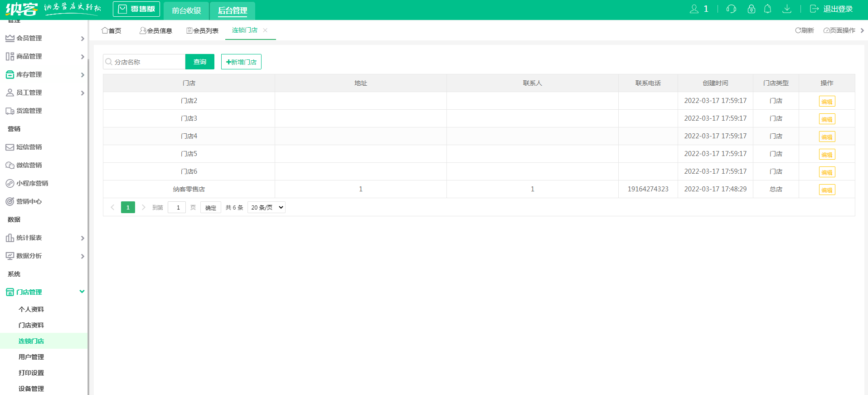
Task: Click the customer service headset icon
Action: pos(731,9)
